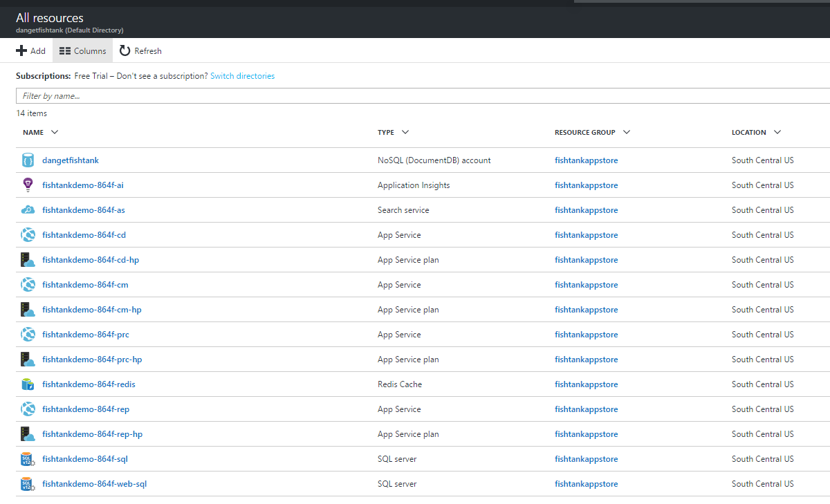The width and height of the screenshot is (830, 504).
Task: Open the fishtankdemo-864f-redis resource
Action: click(x=89, y=384)
